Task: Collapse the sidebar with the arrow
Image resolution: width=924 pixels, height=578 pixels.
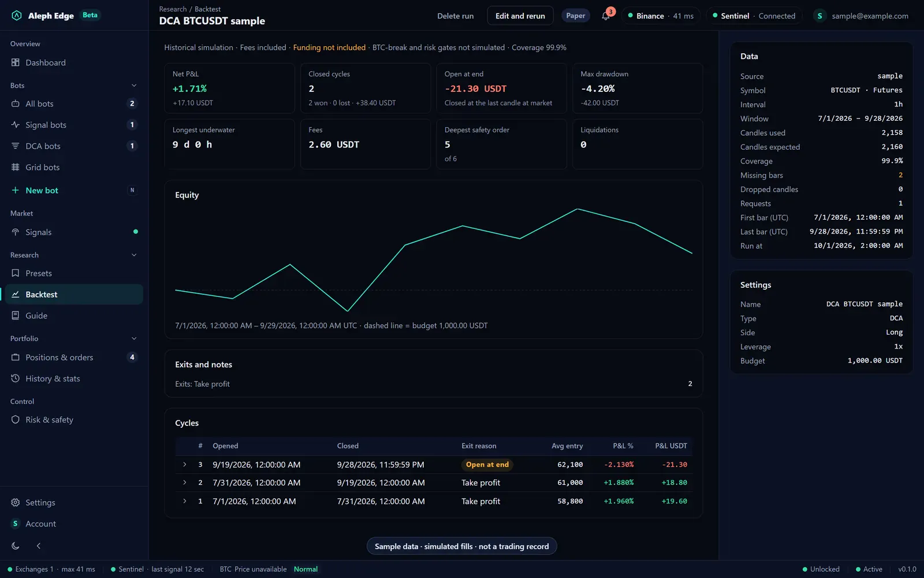Action: [x=38, y=546]
